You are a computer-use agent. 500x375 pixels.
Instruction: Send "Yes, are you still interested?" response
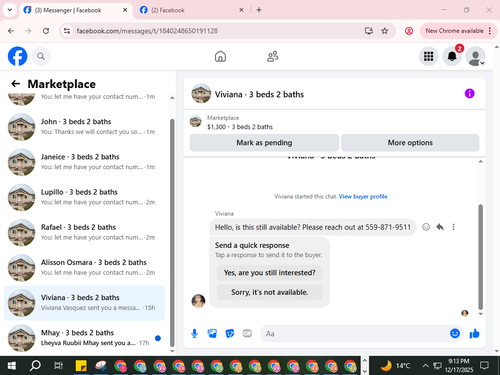pyautogui.click(x=269, y=273)
